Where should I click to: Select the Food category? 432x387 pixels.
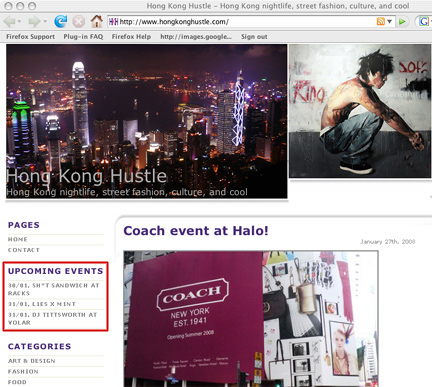click(17, 382)
